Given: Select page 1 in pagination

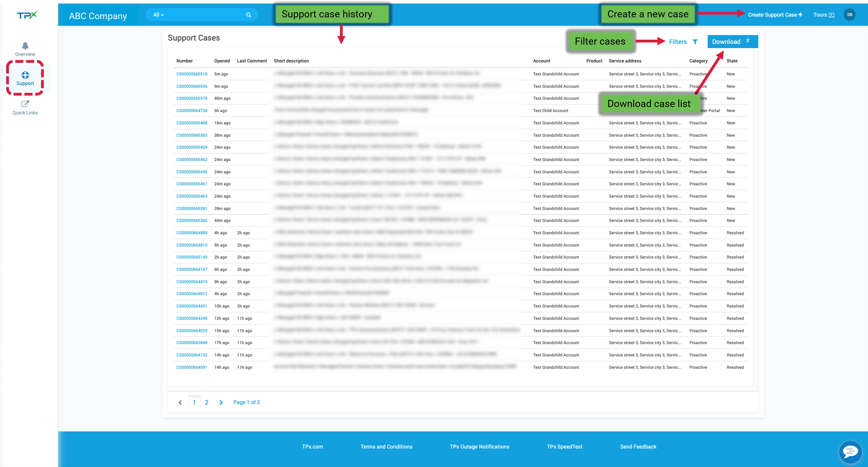Looking at the screenshot, I should (x=195, y=403).
